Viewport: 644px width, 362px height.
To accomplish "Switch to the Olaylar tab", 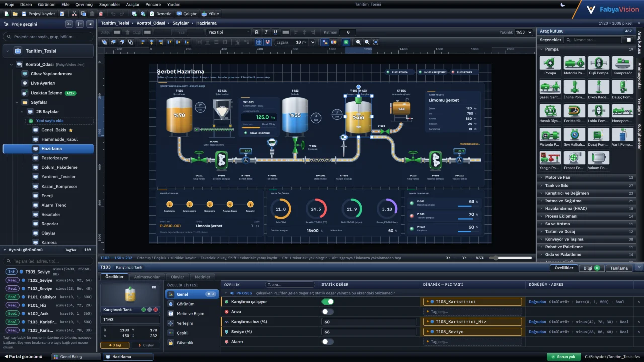I will coord(178,277).
